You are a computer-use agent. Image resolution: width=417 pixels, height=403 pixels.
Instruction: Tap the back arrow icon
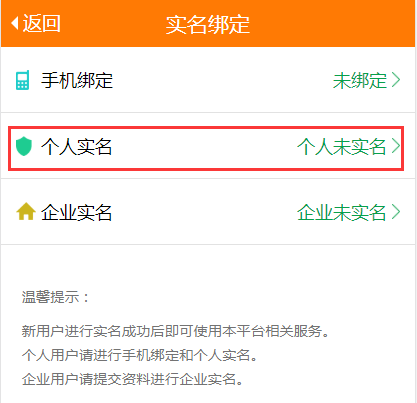coord(15,24)
